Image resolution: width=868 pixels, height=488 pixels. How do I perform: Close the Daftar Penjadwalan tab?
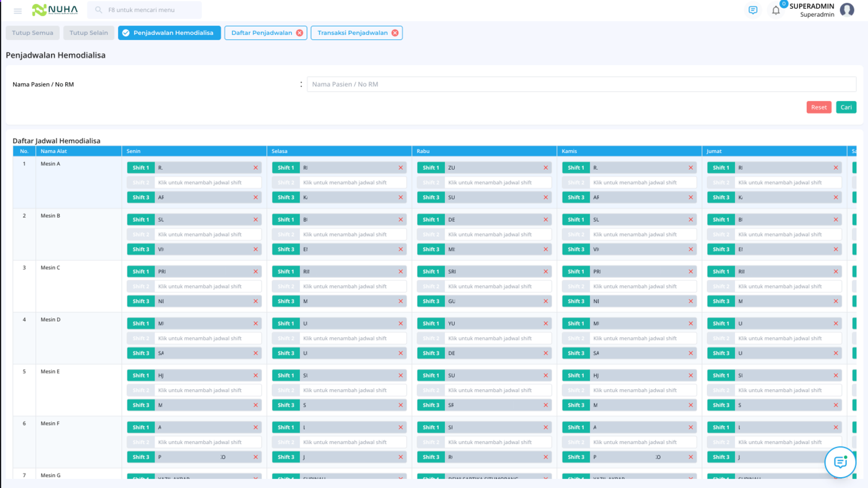(299, 33)
